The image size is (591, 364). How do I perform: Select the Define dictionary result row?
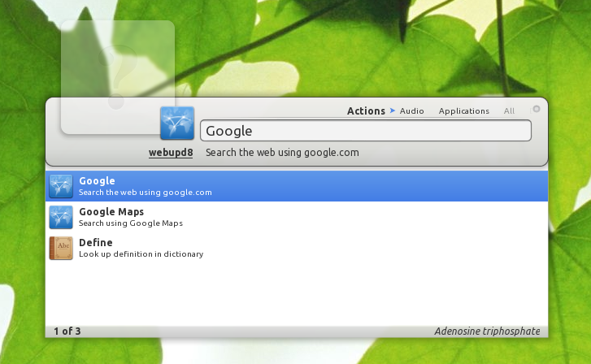(x=297, y=248)
